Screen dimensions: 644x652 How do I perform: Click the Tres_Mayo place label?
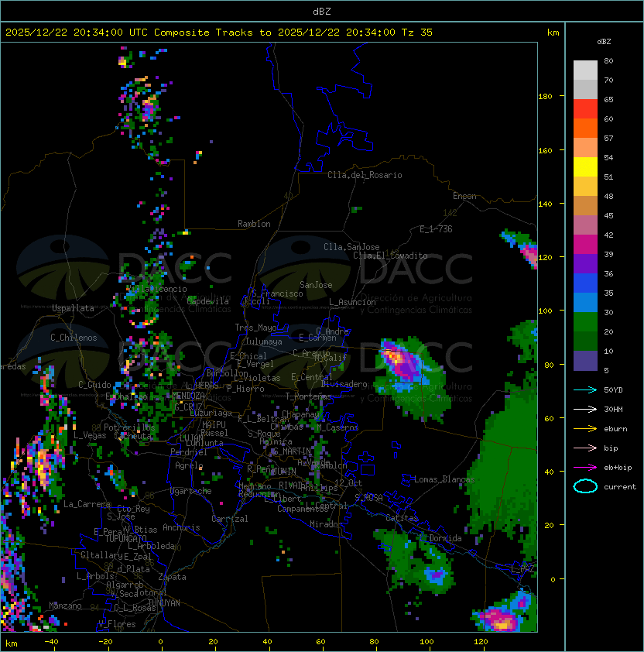pyautogui.click(x=255, y=328)
